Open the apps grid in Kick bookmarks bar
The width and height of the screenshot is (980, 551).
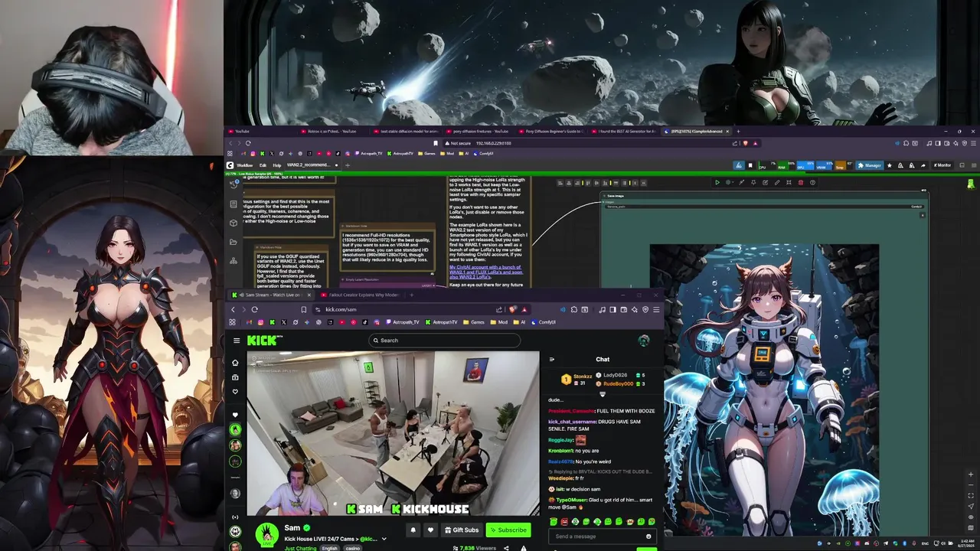232,322
